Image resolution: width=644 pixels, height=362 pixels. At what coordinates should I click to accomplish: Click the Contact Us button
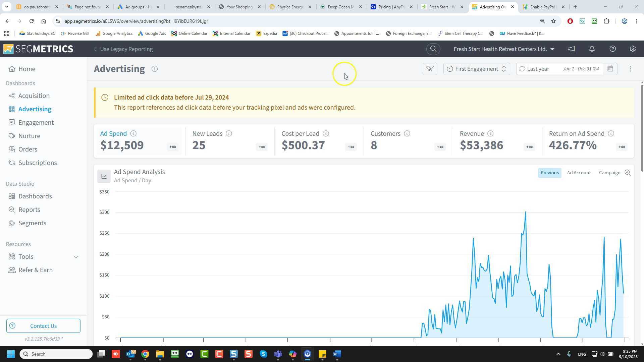pos(43,326)
